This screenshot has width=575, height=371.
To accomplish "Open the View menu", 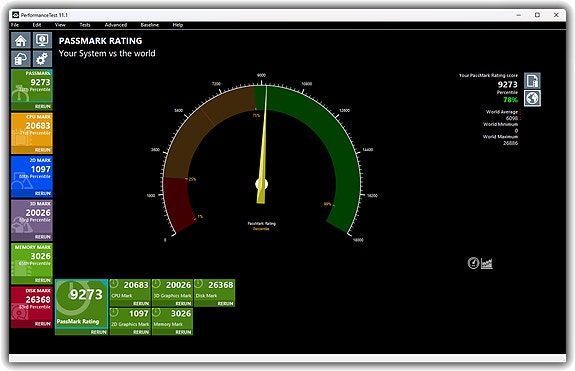I will [60, 25].
